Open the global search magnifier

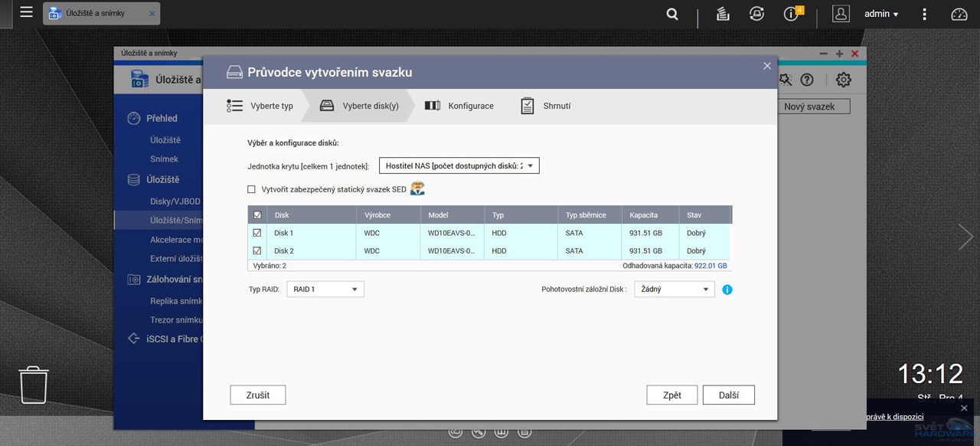(671, 14)
